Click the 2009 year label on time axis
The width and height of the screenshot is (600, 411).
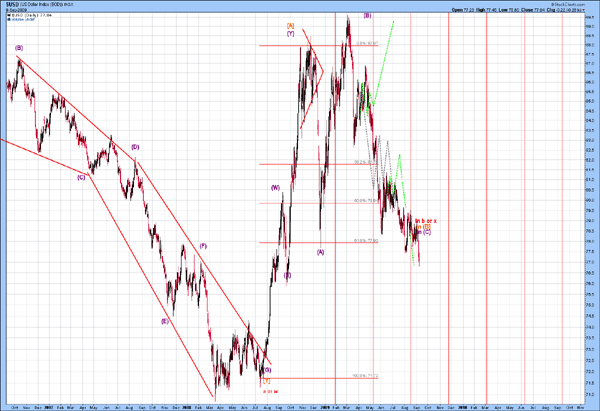[325, 408]
